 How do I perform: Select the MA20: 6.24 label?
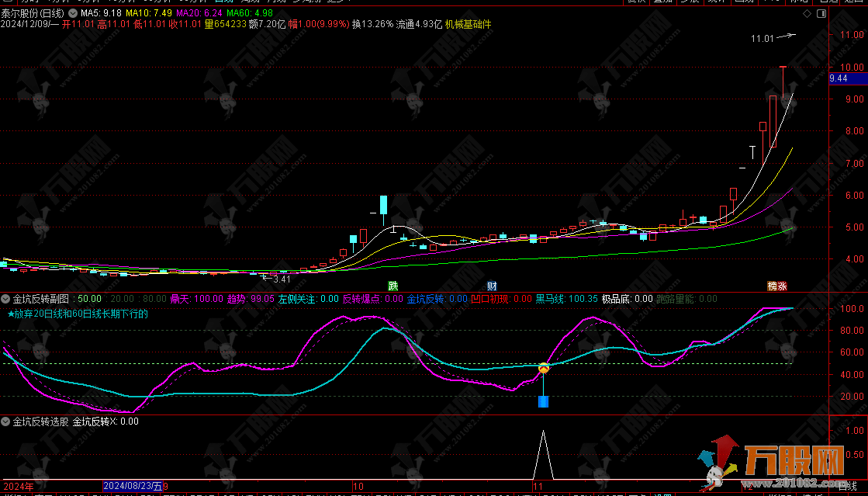[x=199, y=13]
